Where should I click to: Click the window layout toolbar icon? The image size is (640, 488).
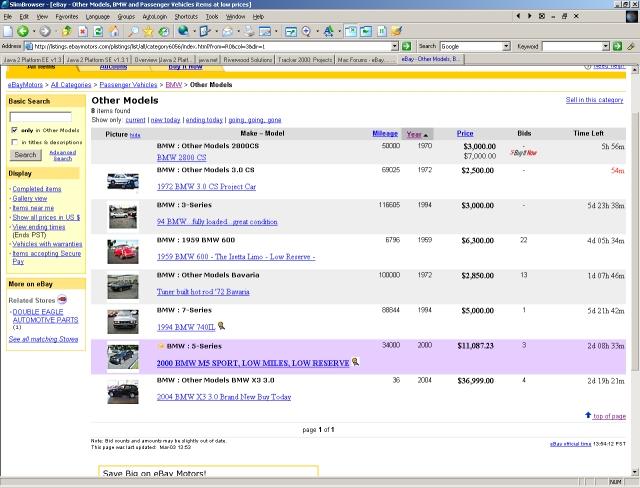click(265, 31)
